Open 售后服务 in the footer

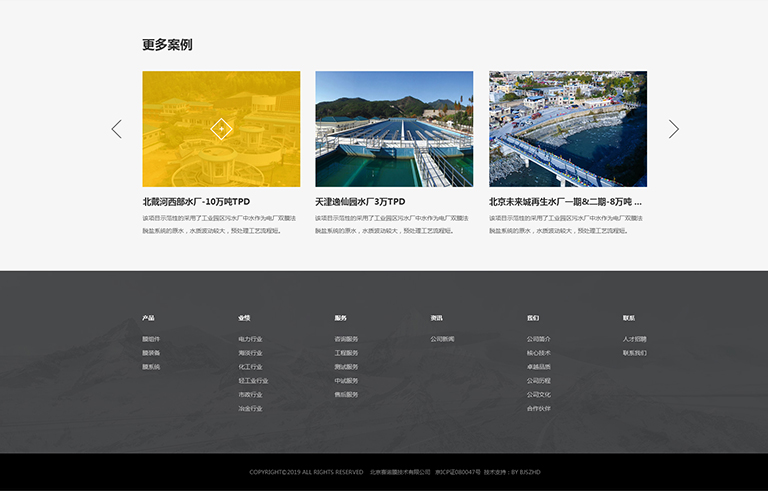[346, 395]
